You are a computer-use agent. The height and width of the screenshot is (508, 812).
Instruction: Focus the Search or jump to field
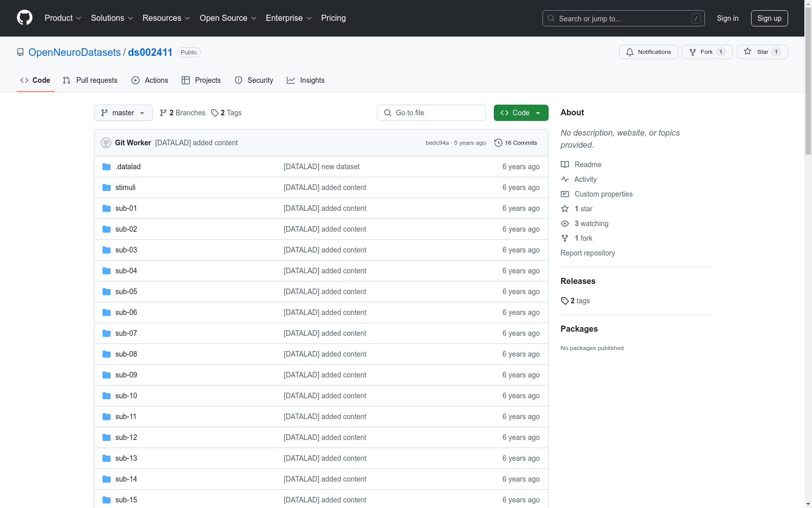[624, 18]
